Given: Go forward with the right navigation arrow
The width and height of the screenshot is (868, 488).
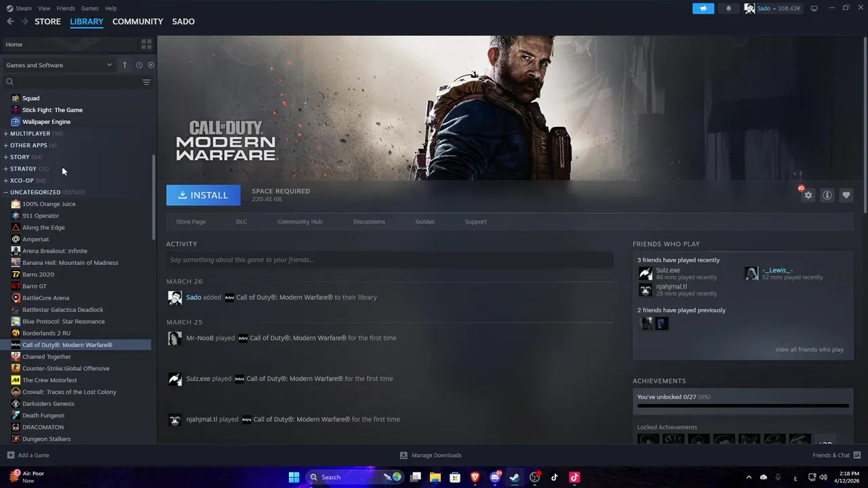Looking at the screenshot, I should pyautogui.click(x=24, y=22).
